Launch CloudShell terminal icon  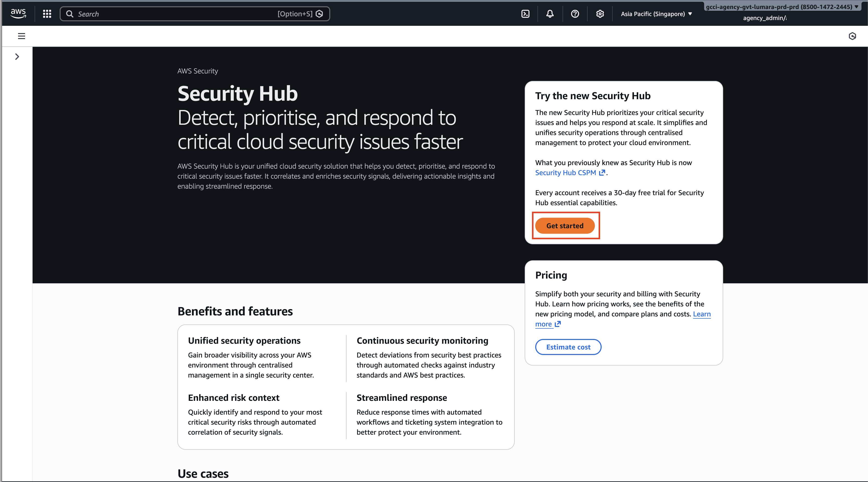pyautogui.click(x=525, y=14)
